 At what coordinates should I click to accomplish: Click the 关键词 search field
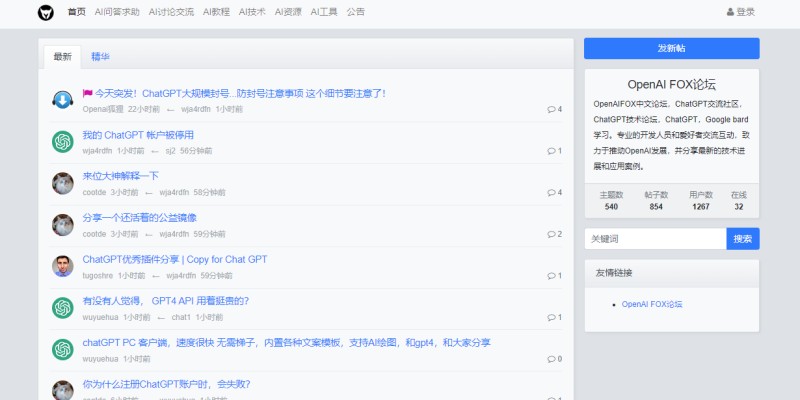[656, 239]
